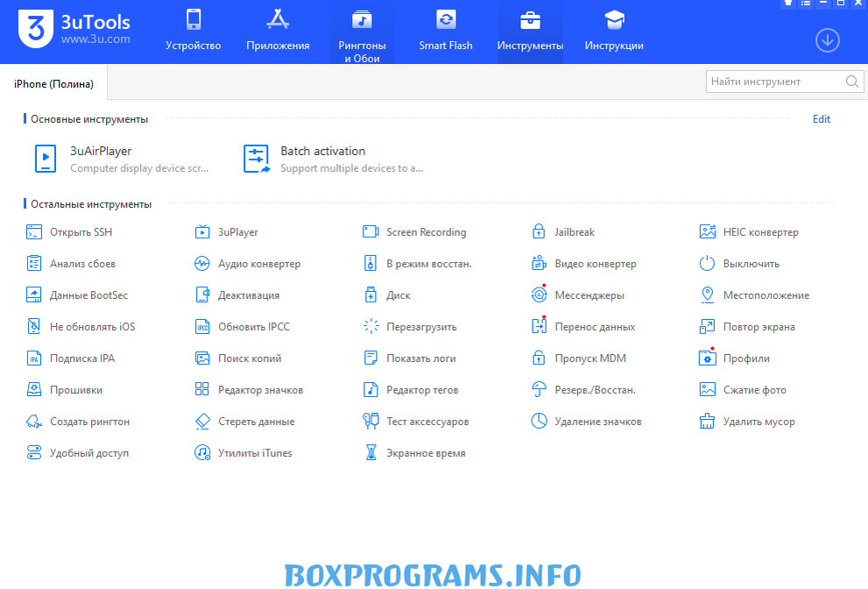Click the Batch activation title text
The image size is (868, 589).
(322, 152)
